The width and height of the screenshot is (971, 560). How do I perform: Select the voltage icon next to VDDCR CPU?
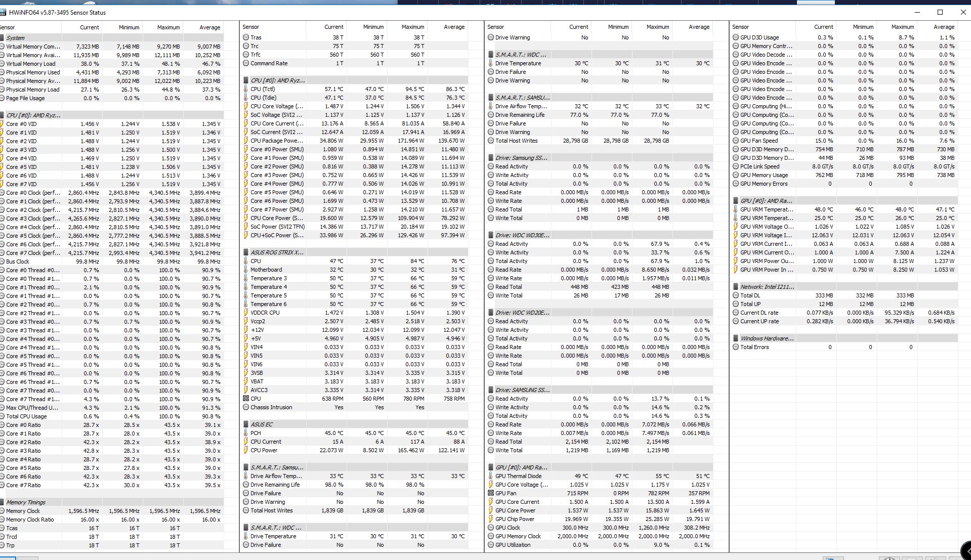246,313
